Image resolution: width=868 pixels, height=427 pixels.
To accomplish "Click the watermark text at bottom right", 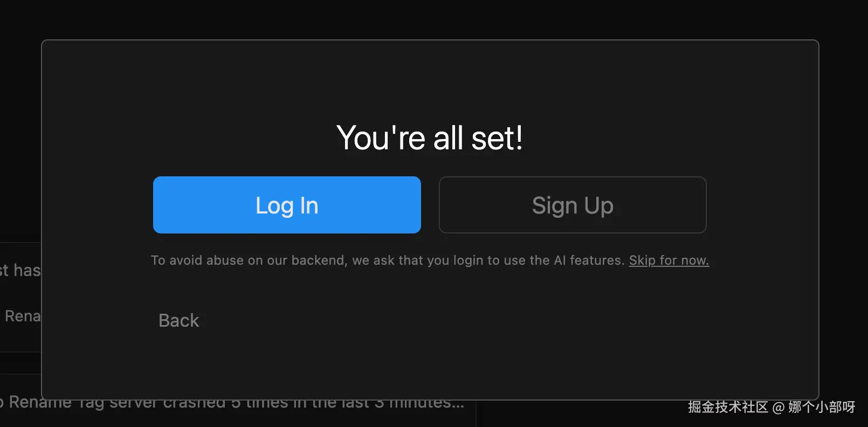I will point(771,408).
